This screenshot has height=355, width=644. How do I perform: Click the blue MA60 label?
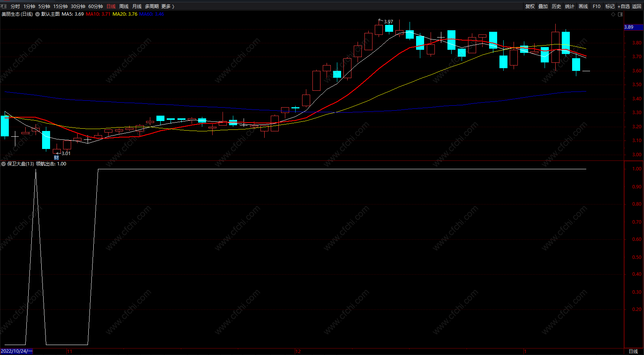point(152,14)
